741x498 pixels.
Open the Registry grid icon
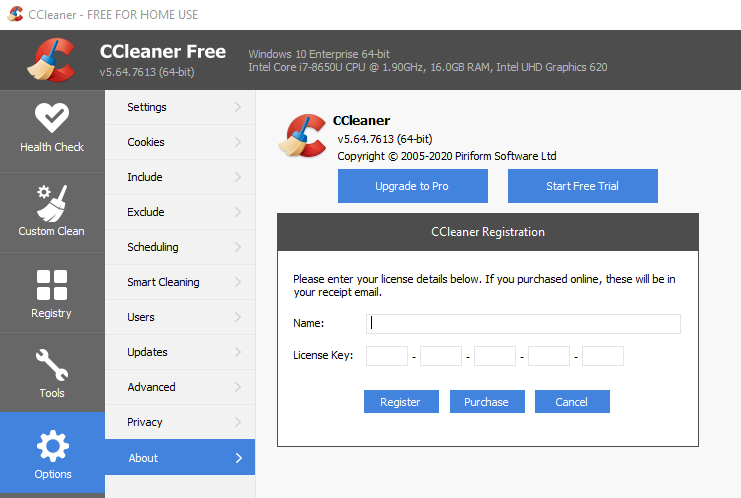52,285
